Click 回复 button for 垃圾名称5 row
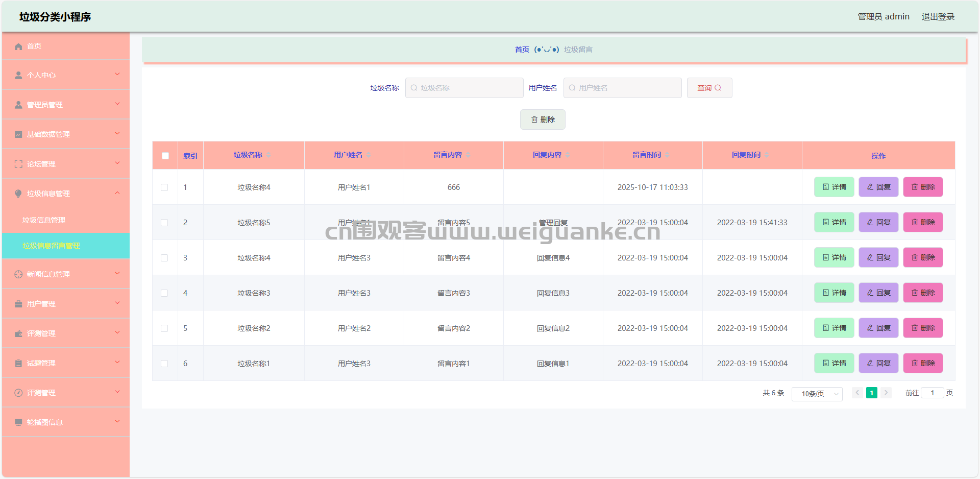The width and height of the screenshot is (980, 479). click(x=878, y=223)
